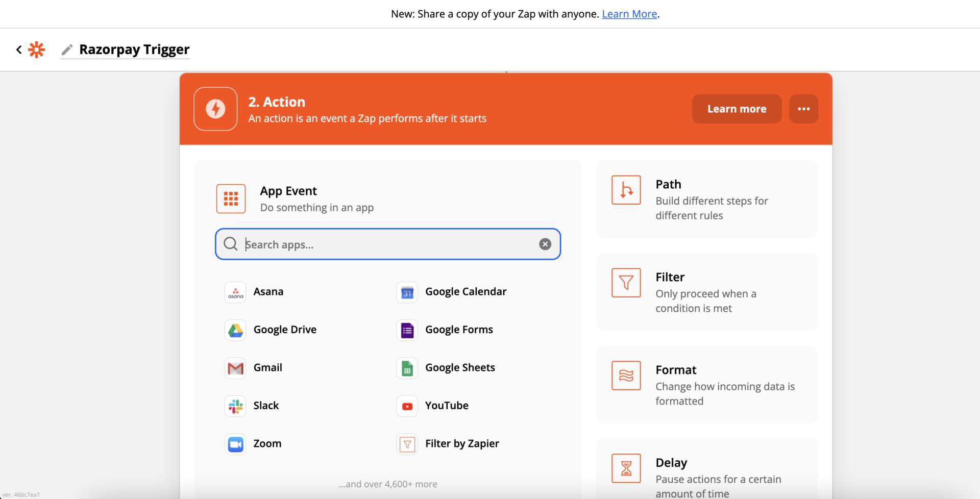980x499 pixels.
Task: Select the Zoom camera icon
Action: click(x=235, y=444)
